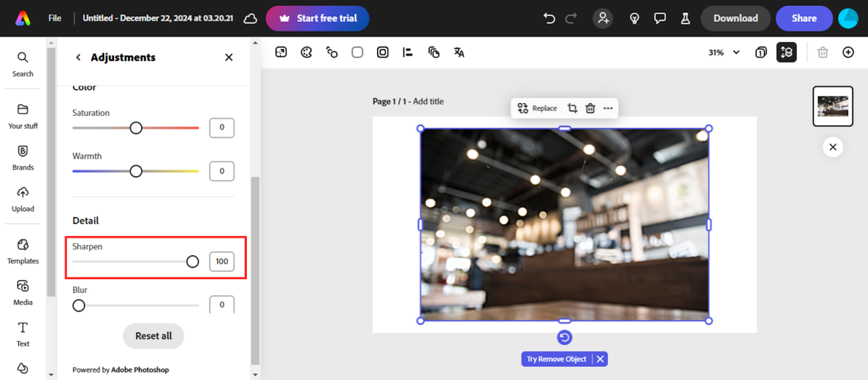Open the 31% zoom level dropdown
868x380 pixels.
click(x=724, y=52)
